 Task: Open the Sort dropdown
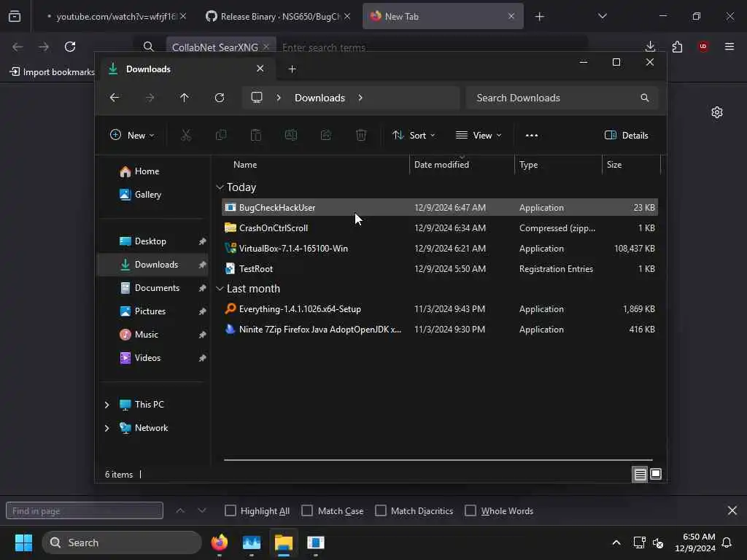(414, 135)
